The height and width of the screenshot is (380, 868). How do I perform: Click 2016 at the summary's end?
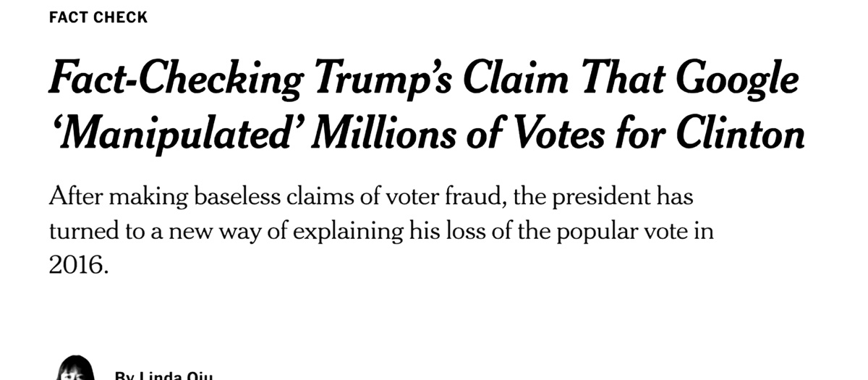click(x=78, y=266)
